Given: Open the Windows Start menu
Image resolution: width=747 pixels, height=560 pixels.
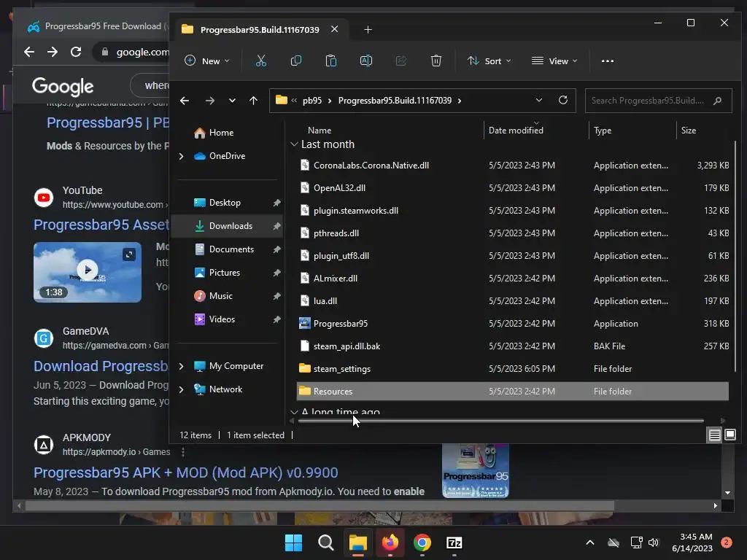Looking at the screenshot, I should coord(293,542).
